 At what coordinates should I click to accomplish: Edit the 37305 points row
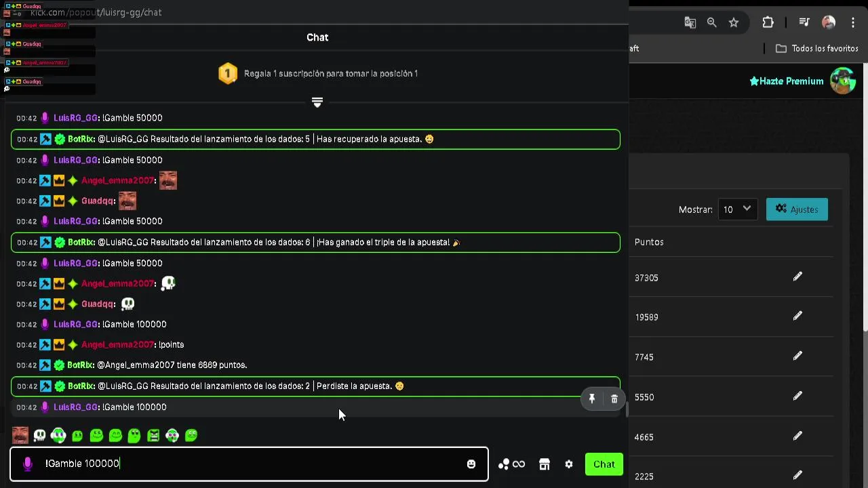click(797, 277)
